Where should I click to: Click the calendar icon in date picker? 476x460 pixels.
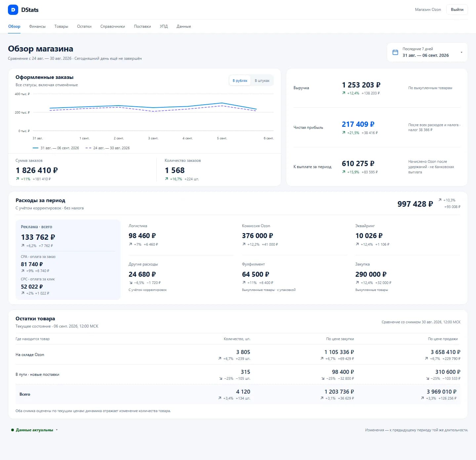[395, 52]
